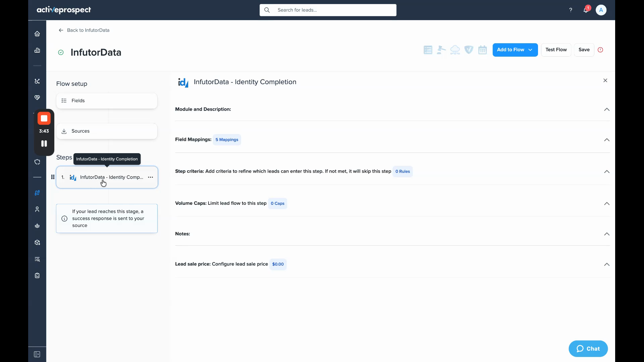This screenshot has height=362, width=644.
Task: Click the InfutorData flow title
Action: [96, 53]
